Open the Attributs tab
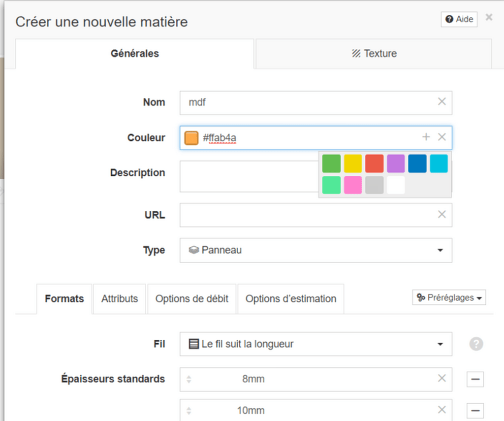The image size is (504, 421). (120, 299)
